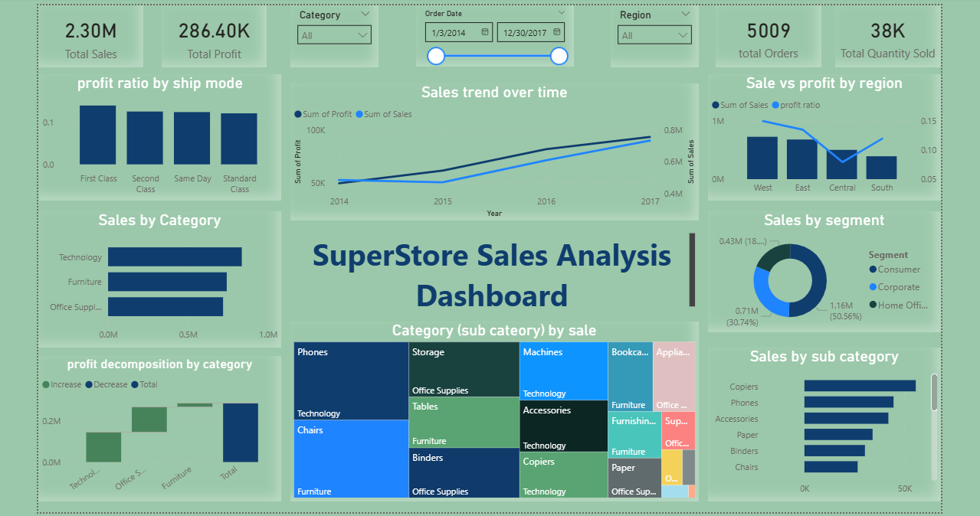Open the Category All dropdown
Viewport: 980px width, 516px height.
pos(334,35)
